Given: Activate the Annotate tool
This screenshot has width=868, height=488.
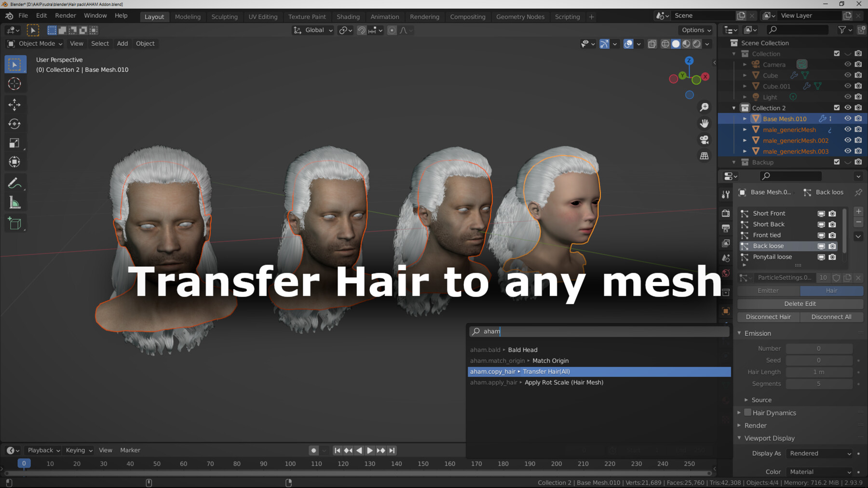Looking at the screenshot, I should 15,182.
